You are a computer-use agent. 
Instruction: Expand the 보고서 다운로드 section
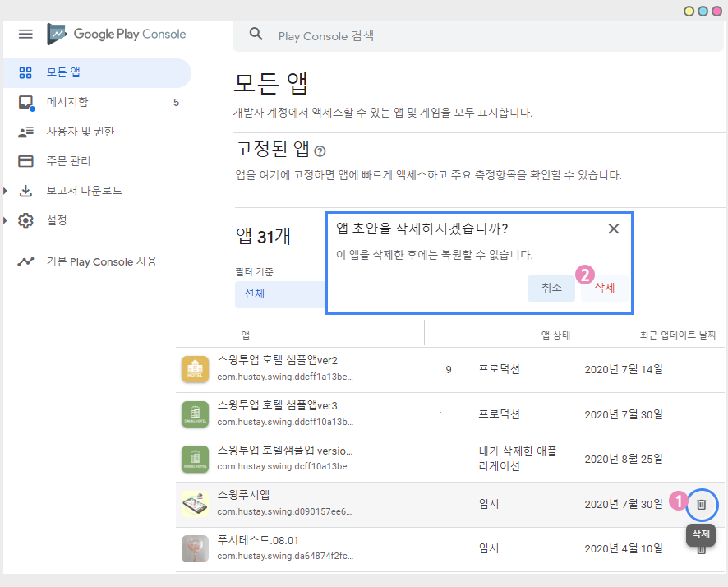[6, 191]
